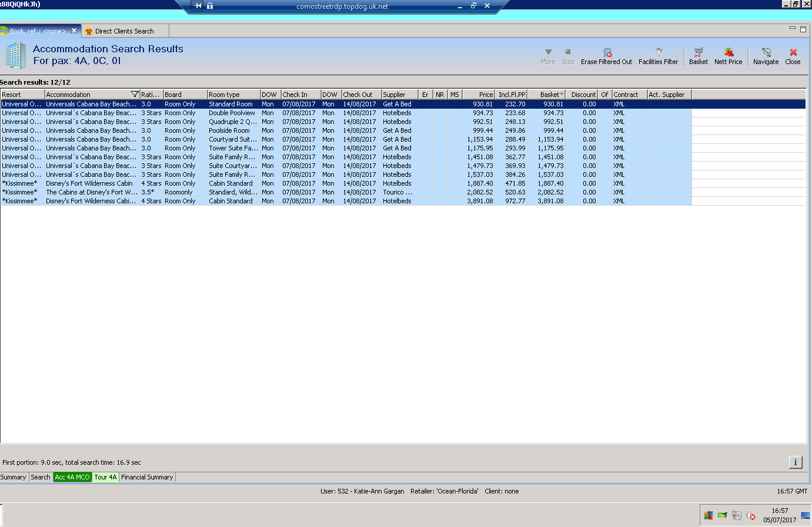Image resolution: width=812 pixels, height=527 pixels.
Task: Select The Cabins at Disney's Fort W… row
Action: [x=92, y=192]
